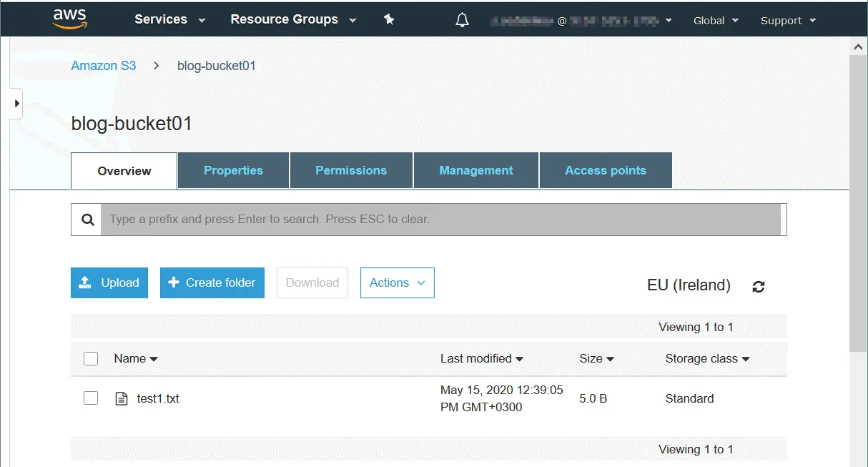
Task: Go to Amazon S3 breadcrumb link
Action: coord(104,66)
